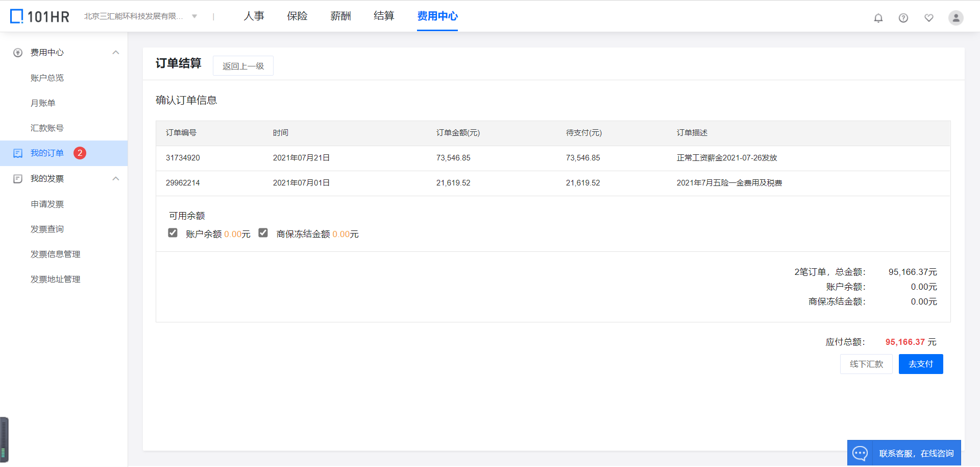Click the chat bubble customer service icon
980x467 pixels.
click(x=860, y=453)
